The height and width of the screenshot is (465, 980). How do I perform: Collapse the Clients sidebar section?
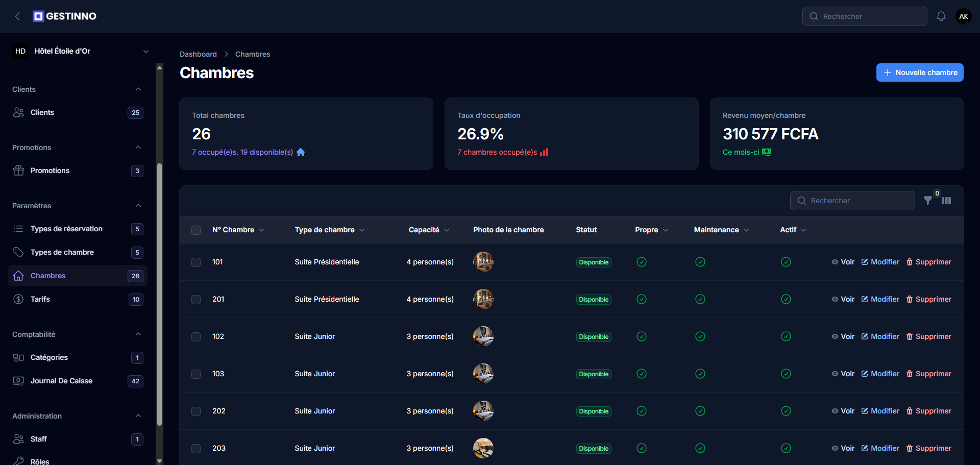pyautogui.click(x=138, y=89)
